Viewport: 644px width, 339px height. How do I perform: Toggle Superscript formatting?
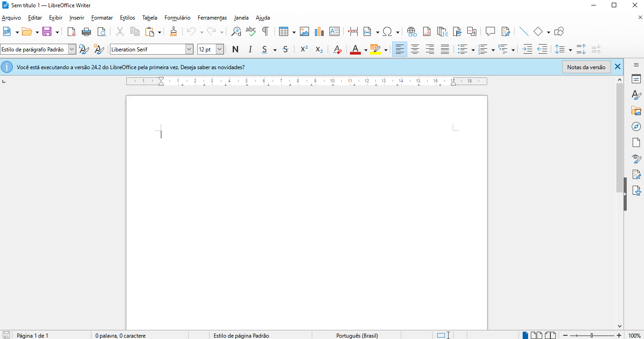point(305,49)
